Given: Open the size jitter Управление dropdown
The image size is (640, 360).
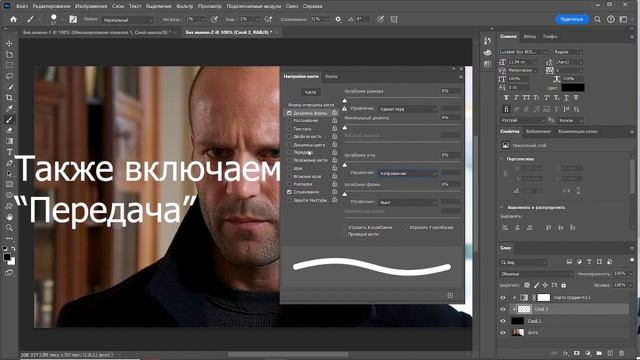Looking at the screenshot, I should point(407,109).
